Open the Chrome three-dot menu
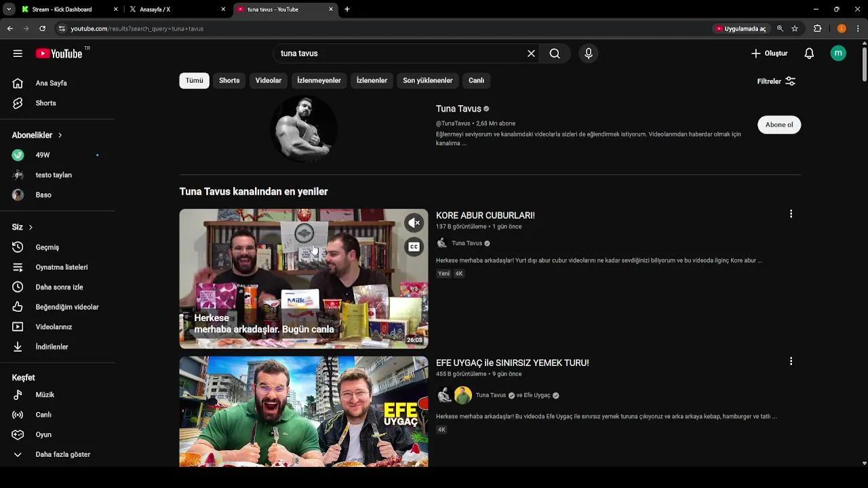Screen dimensions: 868x488 859,28
